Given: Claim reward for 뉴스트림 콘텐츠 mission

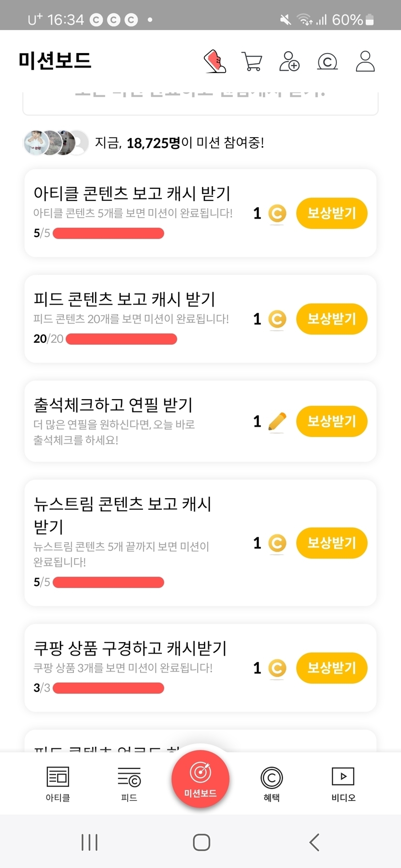Looking at the screenshot, I should 331,543.
